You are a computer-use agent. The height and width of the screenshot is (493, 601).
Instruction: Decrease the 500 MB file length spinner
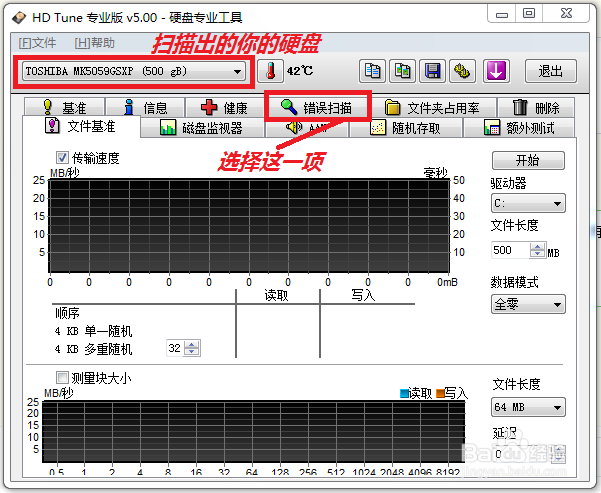pyautogui.click(x=537, y=254)
